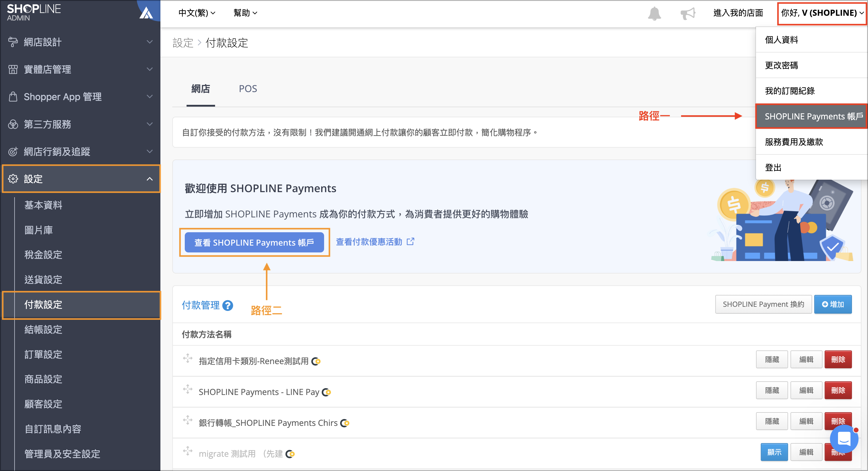Screen dimensions: 868x471
Task: Open the 查看付款優惠活動 link
Action: [375, 242]
